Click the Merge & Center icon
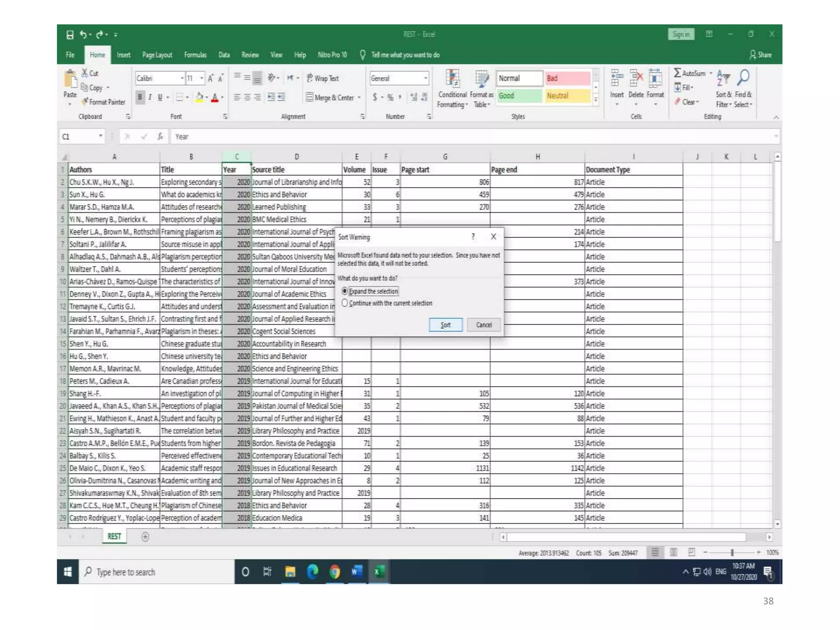840x630 pixels. 310,97
